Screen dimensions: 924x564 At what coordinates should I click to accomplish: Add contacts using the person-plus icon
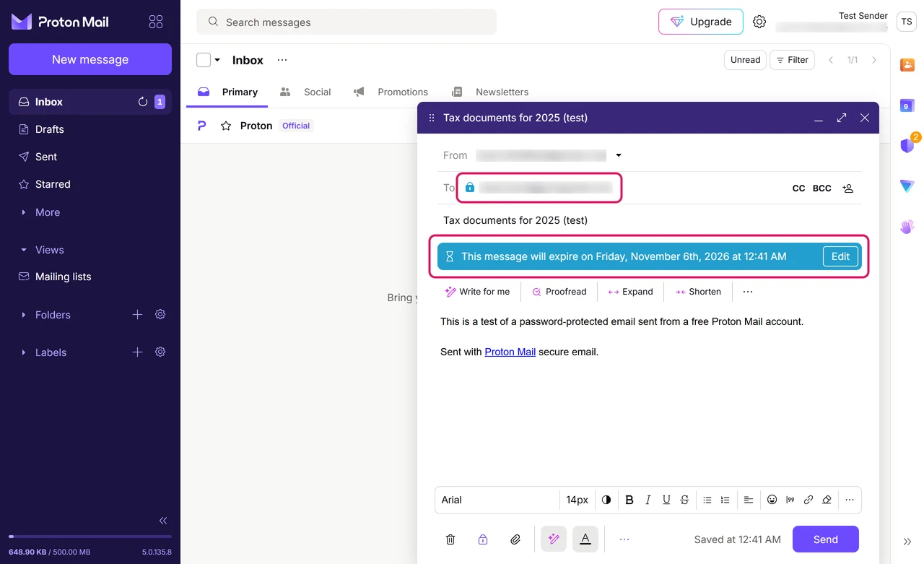[x=848, y=188]
